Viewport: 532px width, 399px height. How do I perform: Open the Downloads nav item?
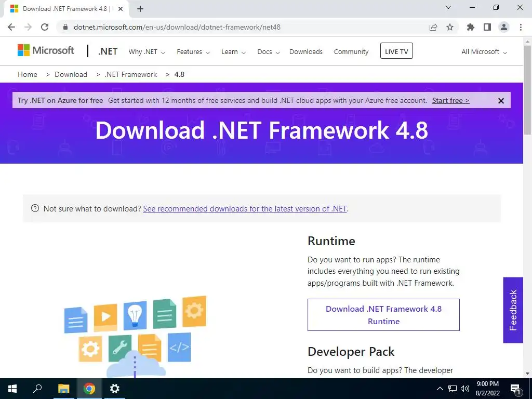coord(306,52)
